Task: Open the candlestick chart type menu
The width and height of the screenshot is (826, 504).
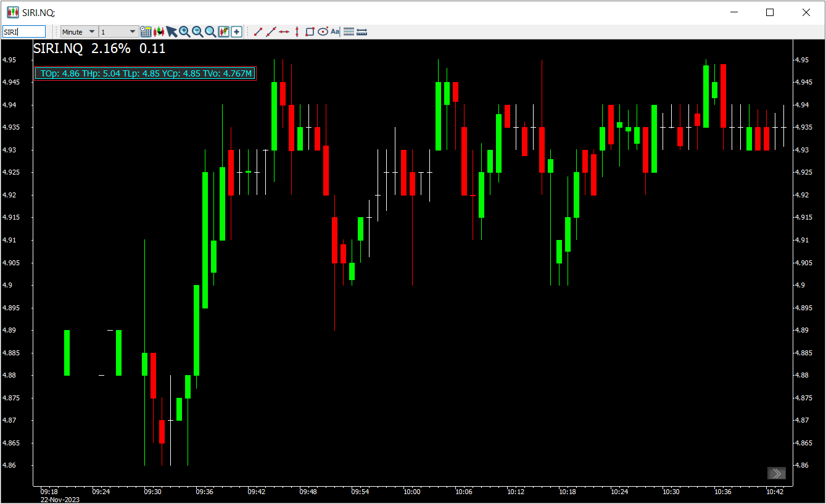Action: [159, 31]
